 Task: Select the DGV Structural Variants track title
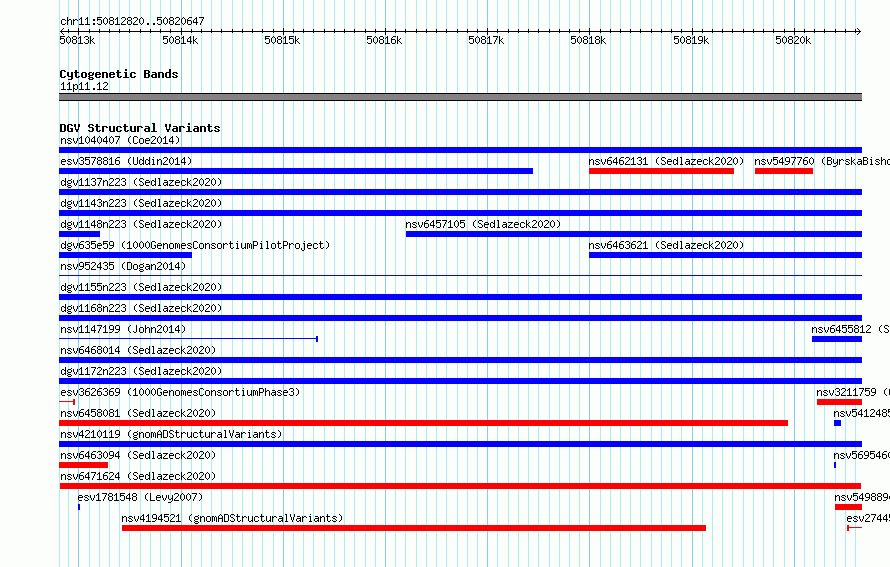[x=140, y=128]
